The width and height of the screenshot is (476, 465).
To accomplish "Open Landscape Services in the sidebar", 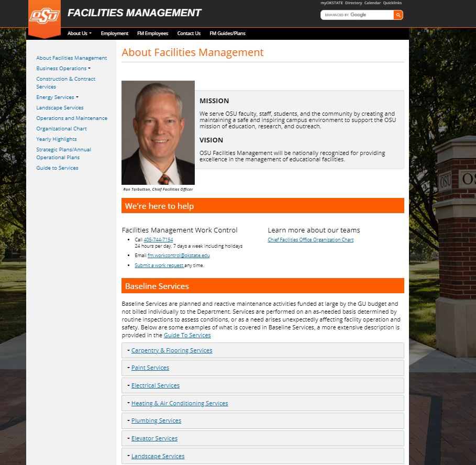I will point(60,108).
